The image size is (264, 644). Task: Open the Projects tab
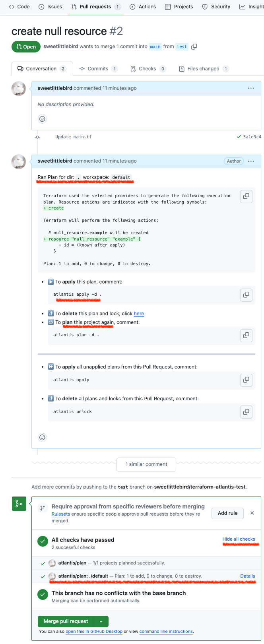pos(179,7)
